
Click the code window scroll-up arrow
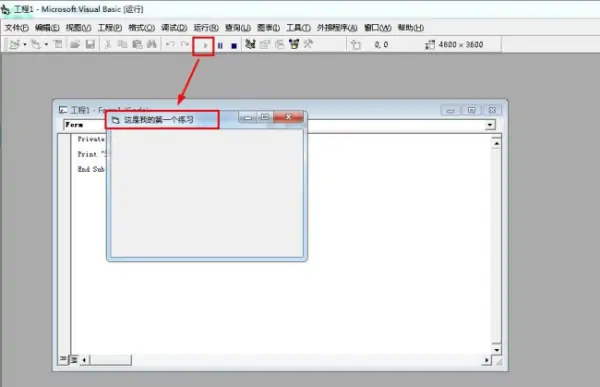[496, 144]
